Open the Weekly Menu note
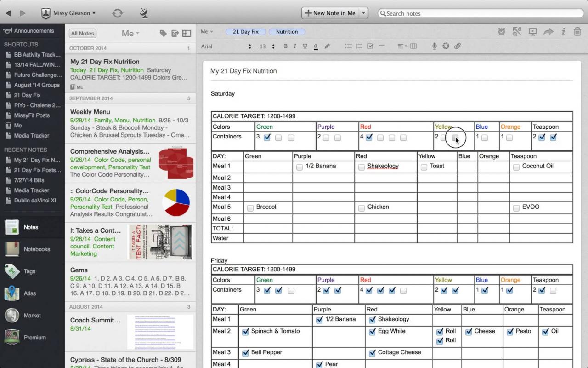This screenshot has height=368, width=588. click(x=130, y=123)
